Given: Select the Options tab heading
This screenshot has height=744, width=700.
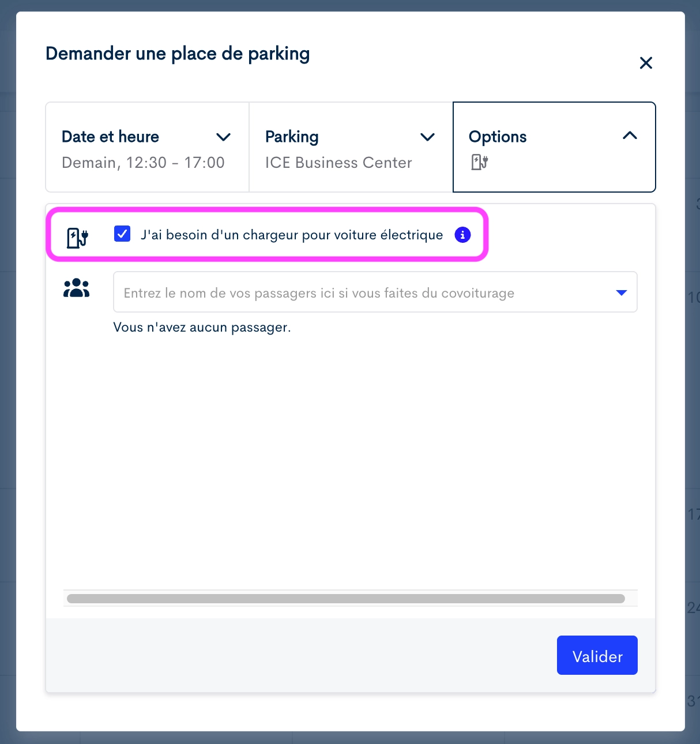Looking at the screenshot, I should point(498,137).
